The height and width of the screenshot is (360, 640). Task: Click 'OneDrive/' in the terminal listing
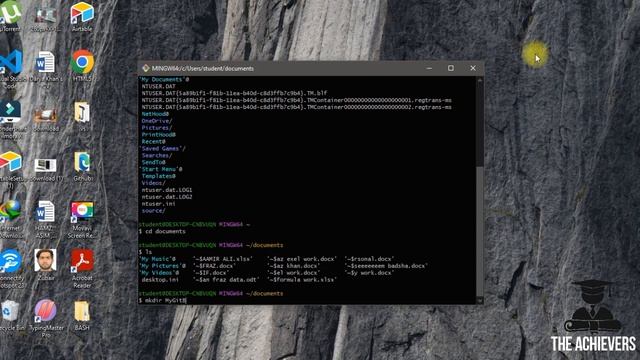tap(157, 121)
